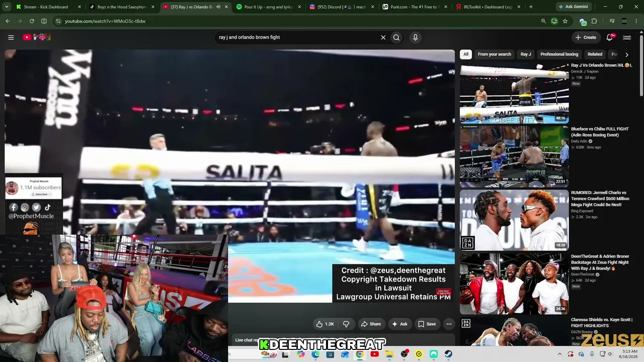Filter by Professional boxing chip
This screenshot has width=644, height=362.
point(559,54)
